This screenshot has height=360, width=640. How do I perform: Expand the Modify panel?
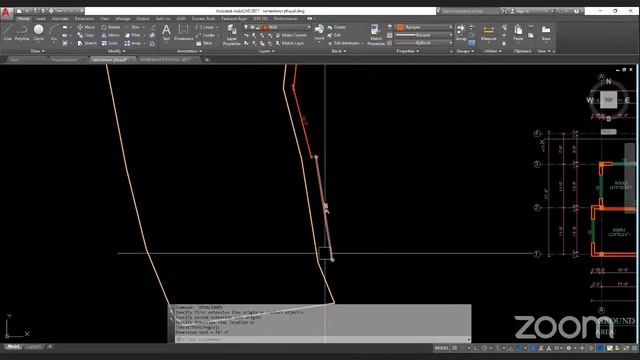tap(116, 51)
